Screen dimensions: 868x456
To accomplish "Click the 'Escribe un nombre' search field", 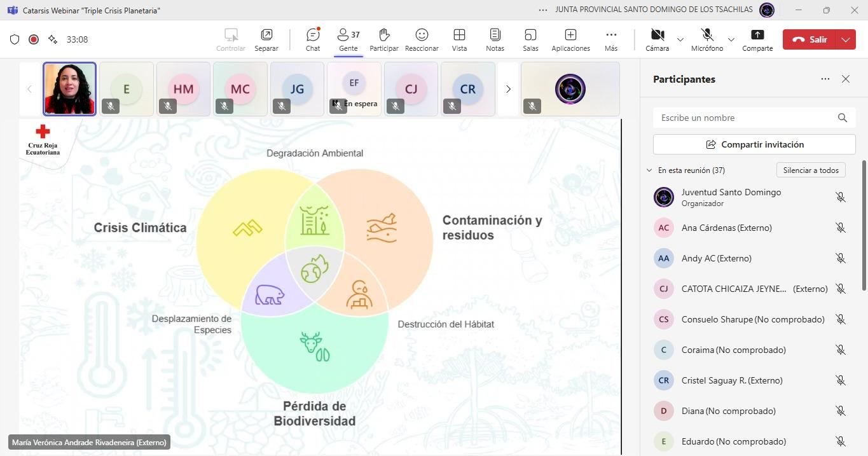I will click(744, 118).
